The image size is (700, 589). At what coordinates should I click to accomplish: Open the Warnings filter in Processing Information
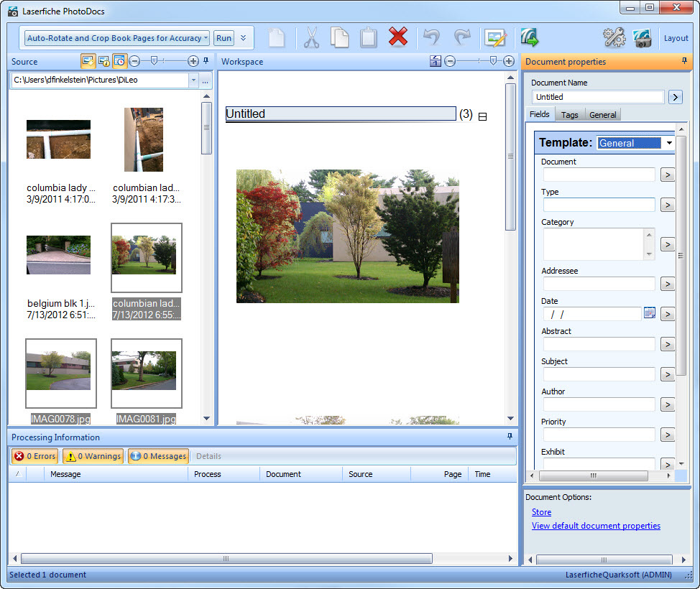point(92,455)
